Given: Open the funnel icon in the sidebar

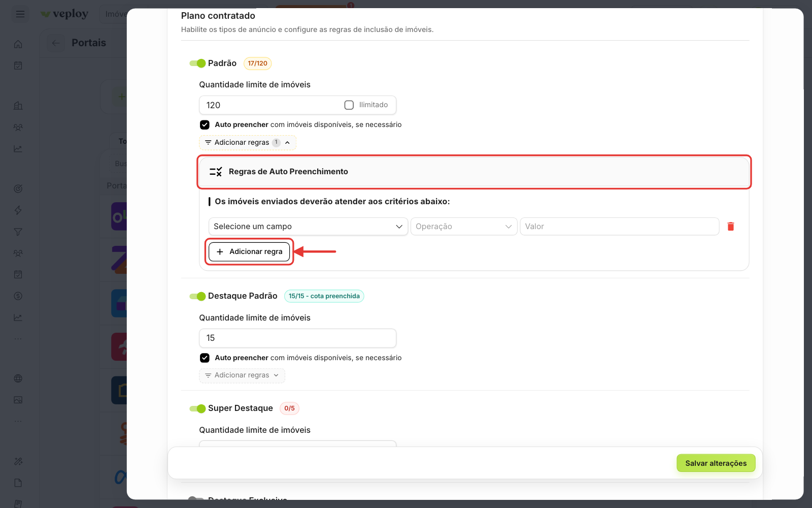Looking at the screenshot, I should (x=18, y=232).
